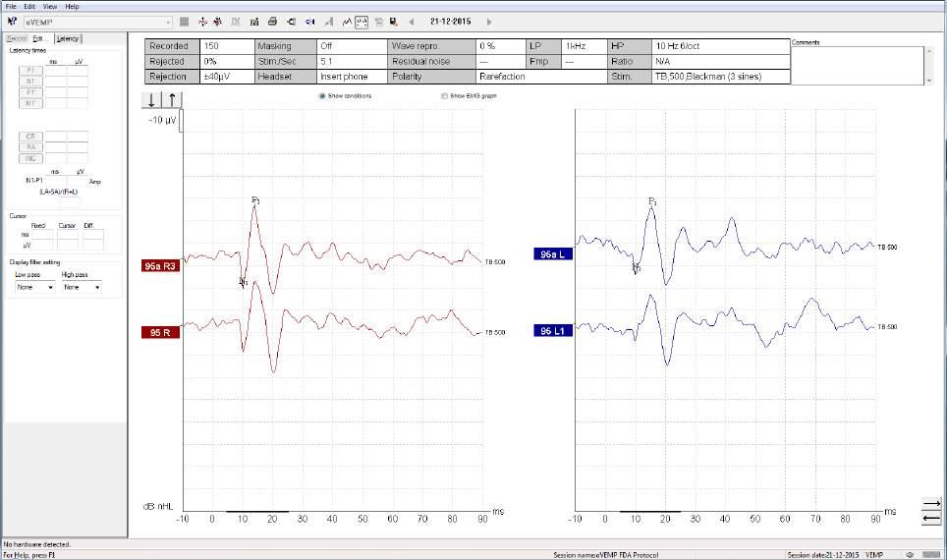
Task: Click the Polarity value Rarefaction
Action: click(x=541, y=77)
